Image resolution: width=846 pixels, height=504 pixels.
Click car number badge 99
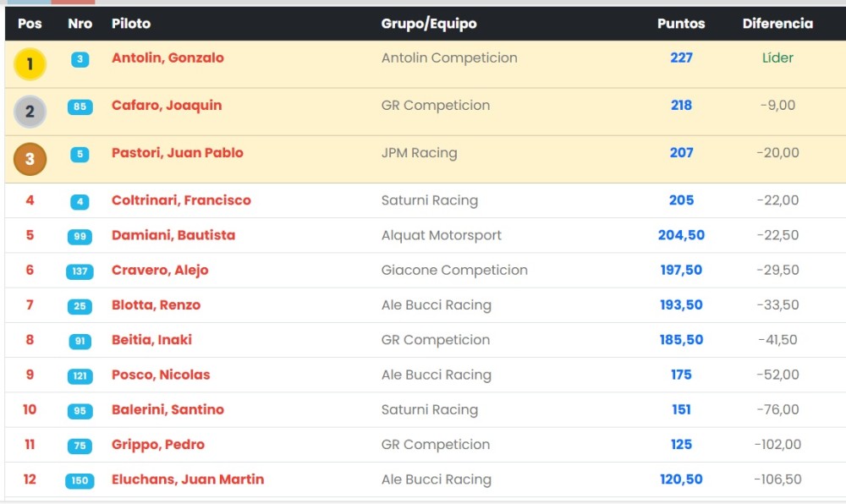pyautogui.click(x=80, y=237)
